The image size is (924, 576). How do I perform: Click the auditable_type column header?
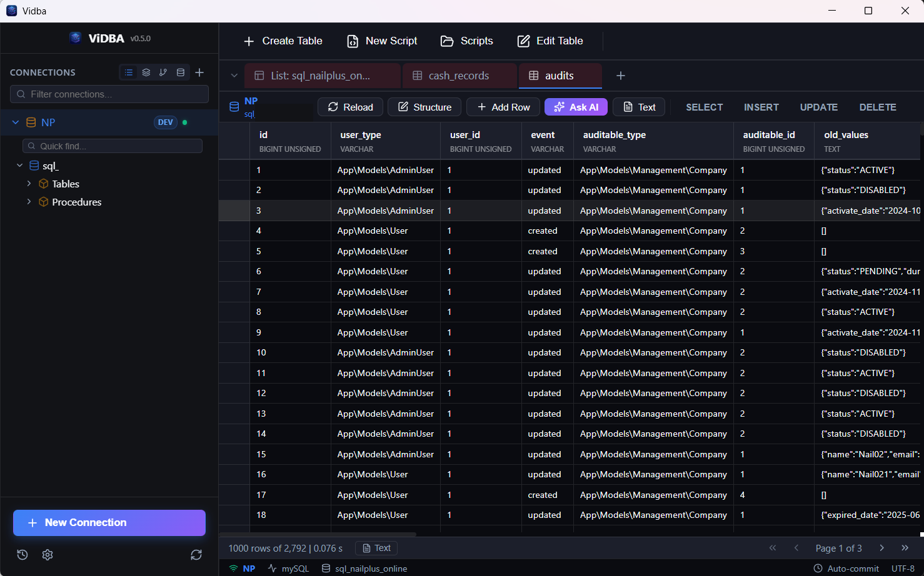(x=653, y=141)
